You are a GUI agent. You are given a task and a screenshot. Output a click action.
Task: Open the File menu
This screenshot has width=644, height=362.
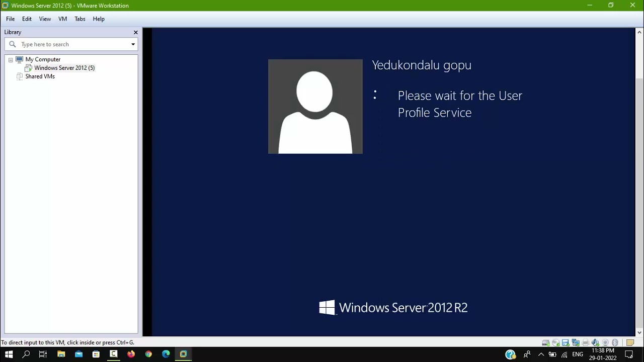click(x=10, y=19)
